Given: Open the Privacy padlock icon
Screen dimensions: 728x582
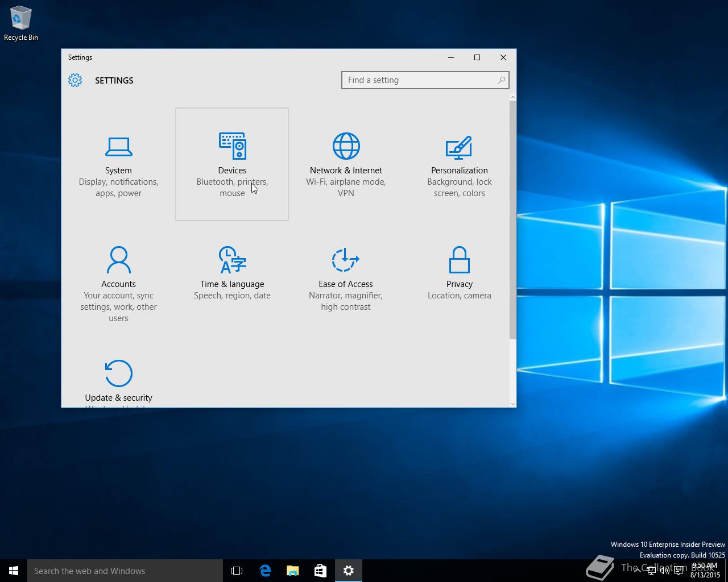Looking at the screenshot, I should click(x=459, y=260).
